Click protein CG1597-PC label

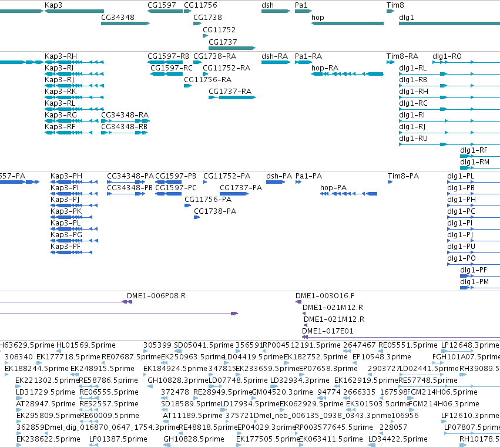[176, 188]
